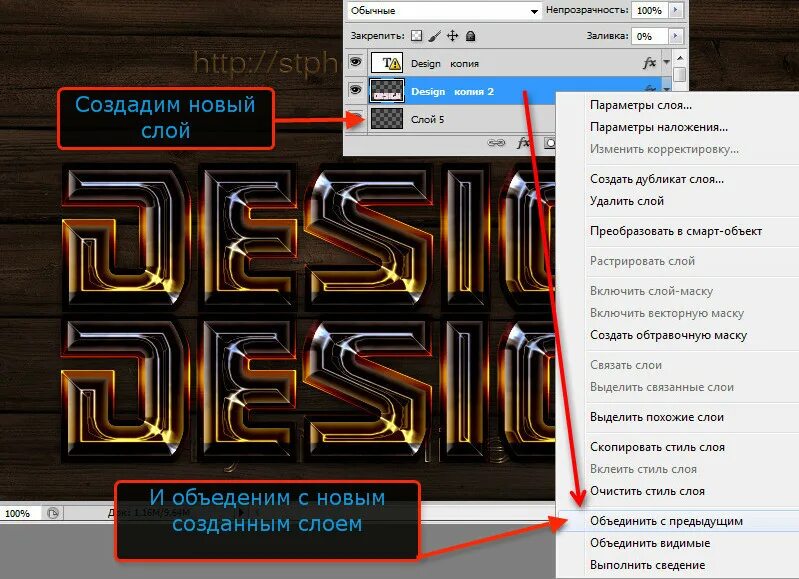The image size is (799, 579).
Task: Click disabled Вклеить стиль слоя menu entry
Action: point(643,469)
